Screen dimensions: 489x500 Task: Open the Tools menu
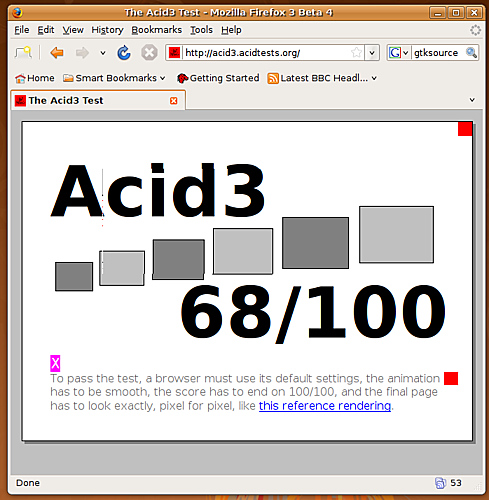[201, 30]
